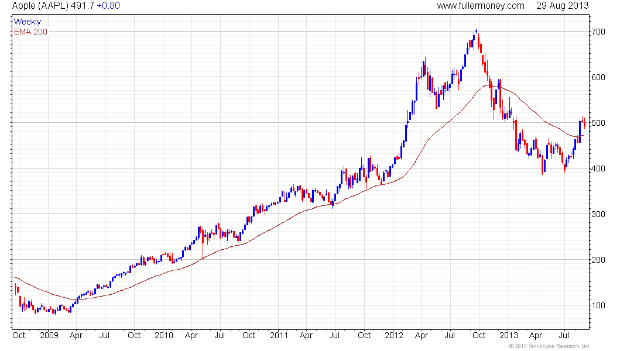The height and width of the screenshot is (351, 644).
Task: Select the 2009 year label on time axis
Action: point(49,335)
